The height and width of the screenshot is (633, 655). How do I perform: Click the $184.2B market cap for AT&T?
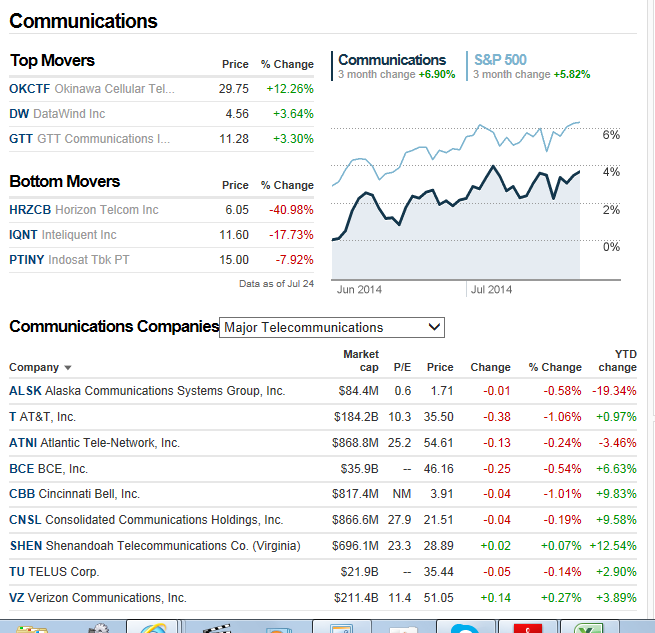pyautogui.click(x=356, y=417)
